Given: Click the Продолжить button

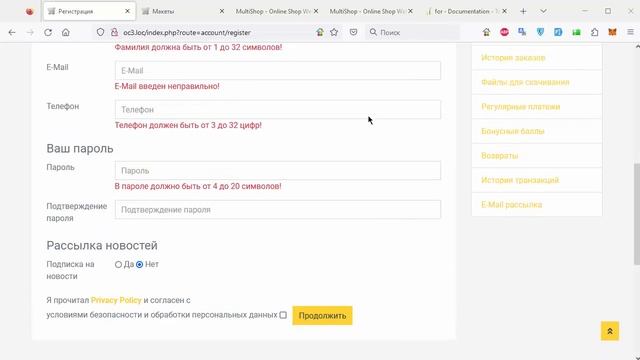Looking at the screenshot, I should point(322,316).
